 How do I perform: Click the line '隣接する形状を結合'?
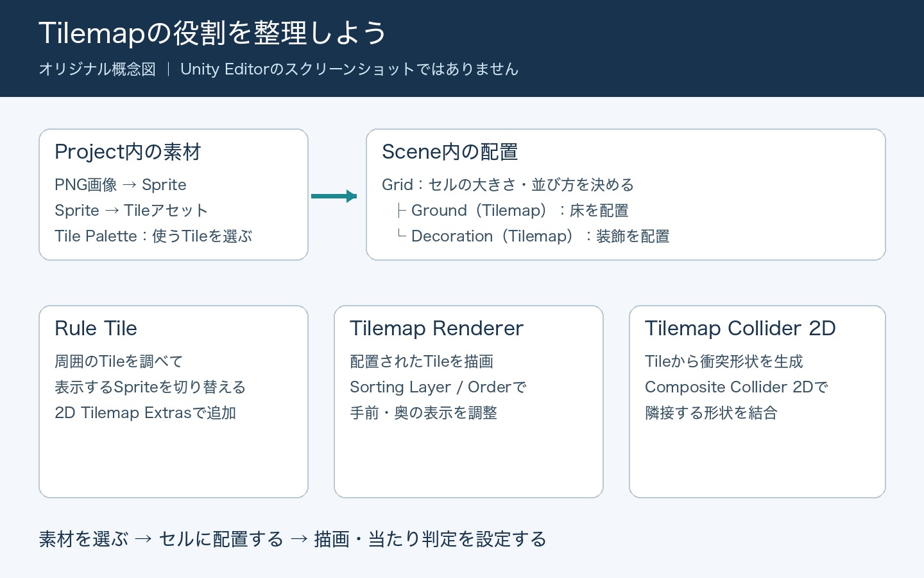[711, 413]
